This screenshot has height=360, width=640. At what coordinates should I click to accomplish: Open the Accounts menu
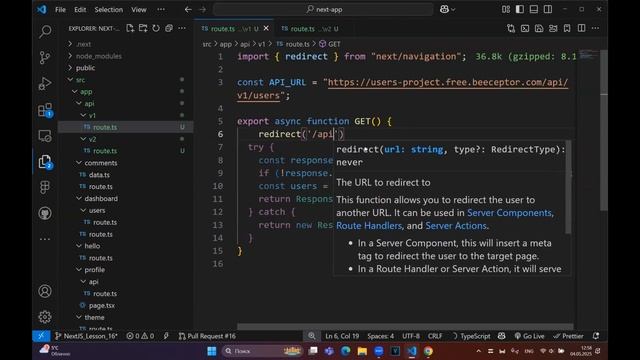click(45, 291)
